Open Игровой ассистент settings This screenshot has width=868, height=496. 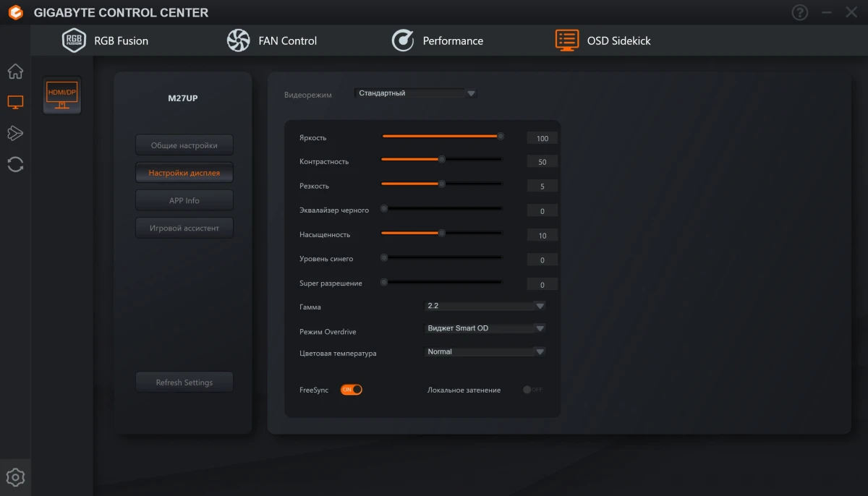pyautogui.click(x=184, y=227)
